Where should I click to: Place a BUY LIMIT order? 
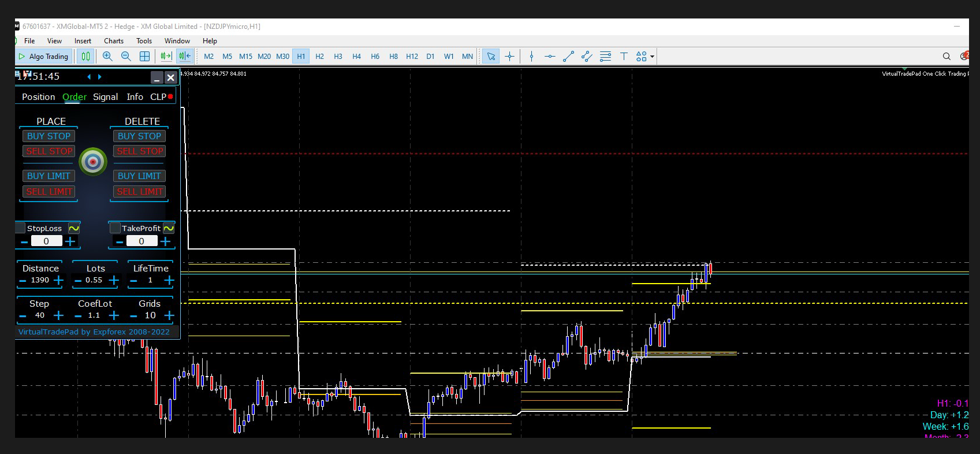tap(49, 176)
